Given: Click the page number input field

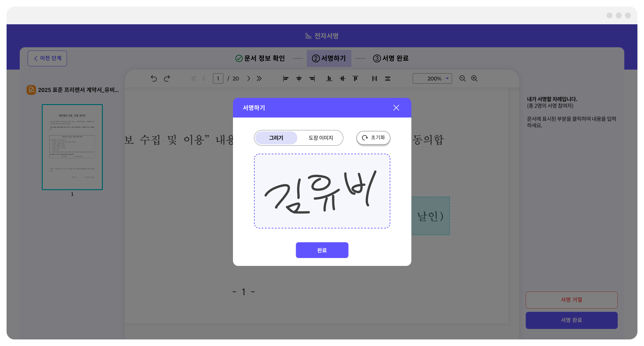Looking at the screenshot, I should (x=218, y=78).
